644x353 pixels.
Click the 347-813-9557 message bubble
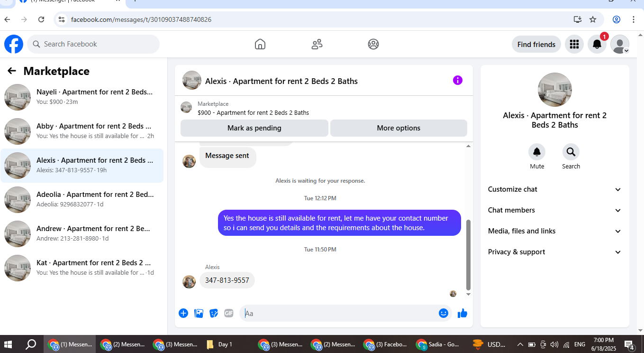click(227, 280)
